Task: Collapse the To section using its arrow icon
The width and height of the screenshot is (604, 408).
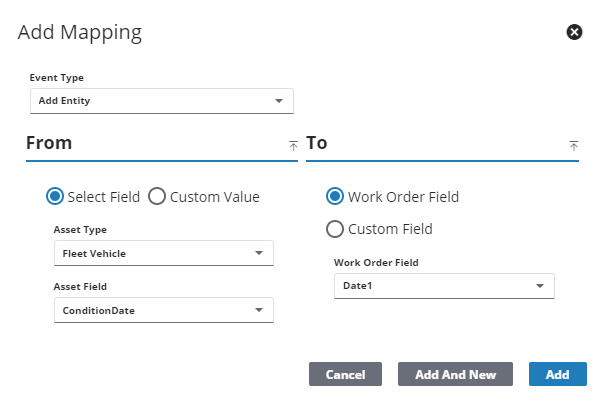Action: point(574,145)
